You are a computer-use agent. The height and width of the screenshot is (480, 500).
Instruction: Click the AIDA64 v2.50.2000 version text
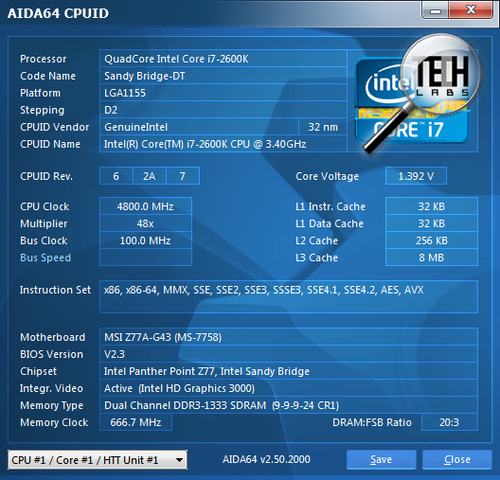[266, 459]
